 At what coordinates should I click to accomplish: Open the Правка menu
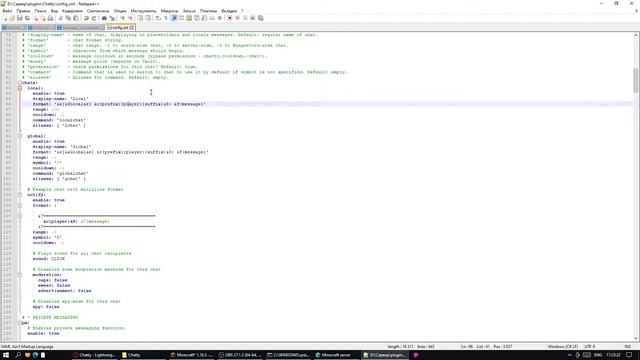23,11
